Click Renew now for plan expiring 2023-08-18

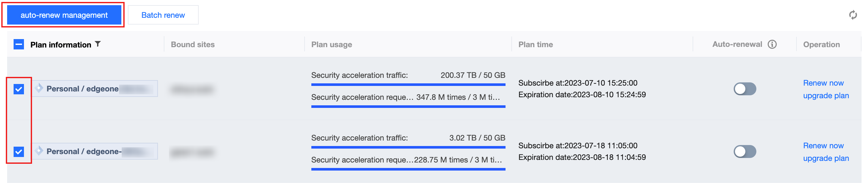823,146
